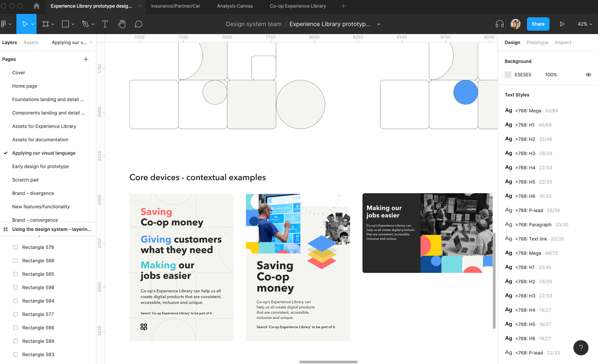Image resolution: width=598 pixels, height=364 pixels.
Task: Click the Present play icon
Action: point(562,24)
